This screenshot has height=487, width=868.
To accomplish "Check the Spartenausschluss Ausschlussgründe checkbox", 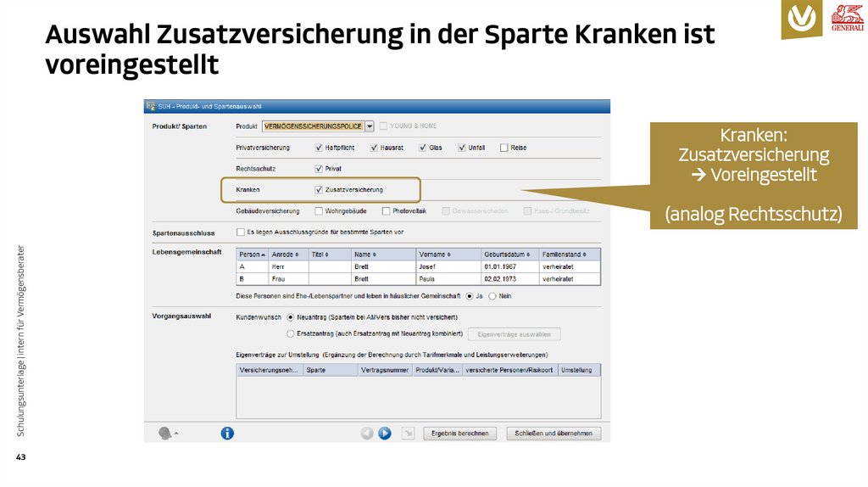I will coord(240,232).
